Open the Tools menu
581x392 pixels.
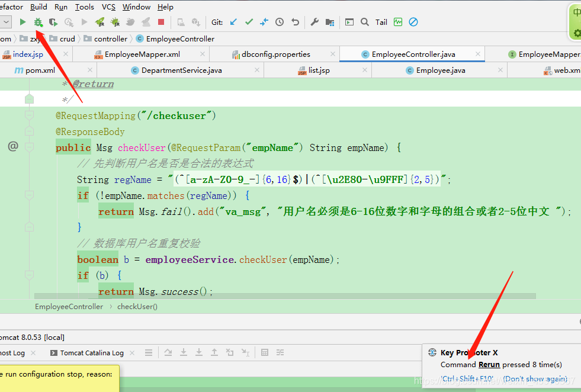(85, 7)
